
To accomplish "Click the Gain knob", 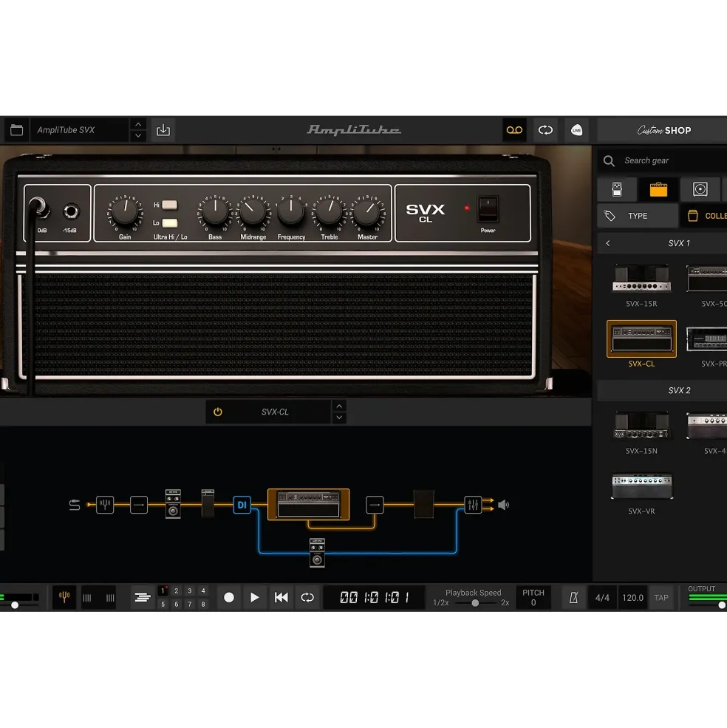I will click(125, 211).
